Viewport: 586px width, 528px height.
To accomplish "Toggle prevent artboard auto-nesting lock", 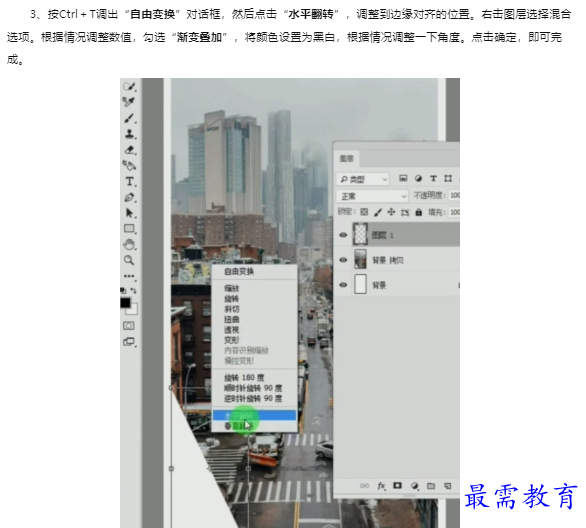I will point(405,213).
